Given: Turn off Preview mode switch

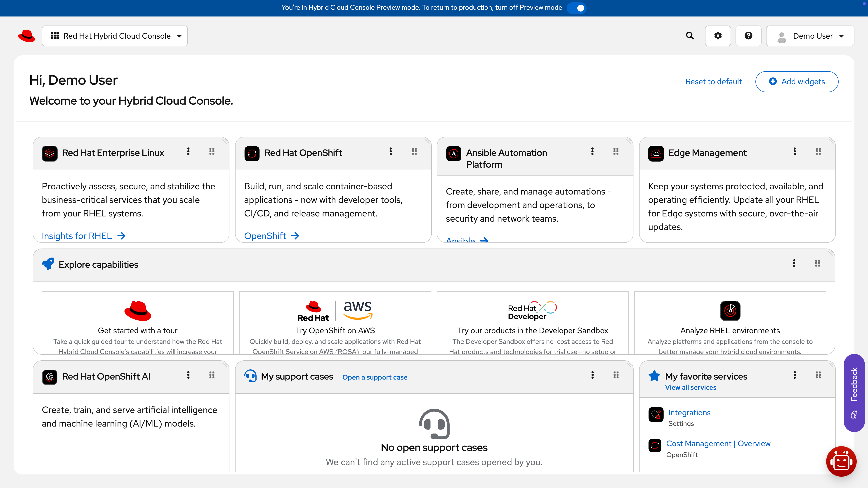Looking at the screenshot, I should point(577,8).
